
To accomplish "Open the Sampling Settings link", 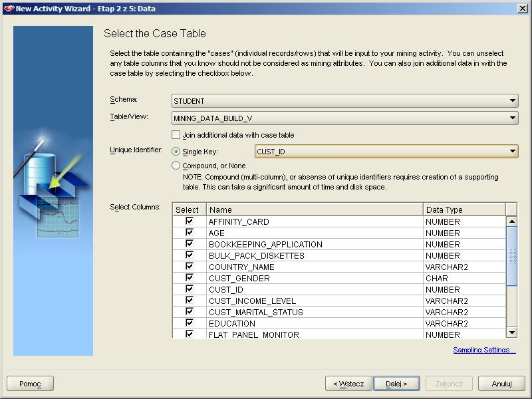I will coord(484,350).
